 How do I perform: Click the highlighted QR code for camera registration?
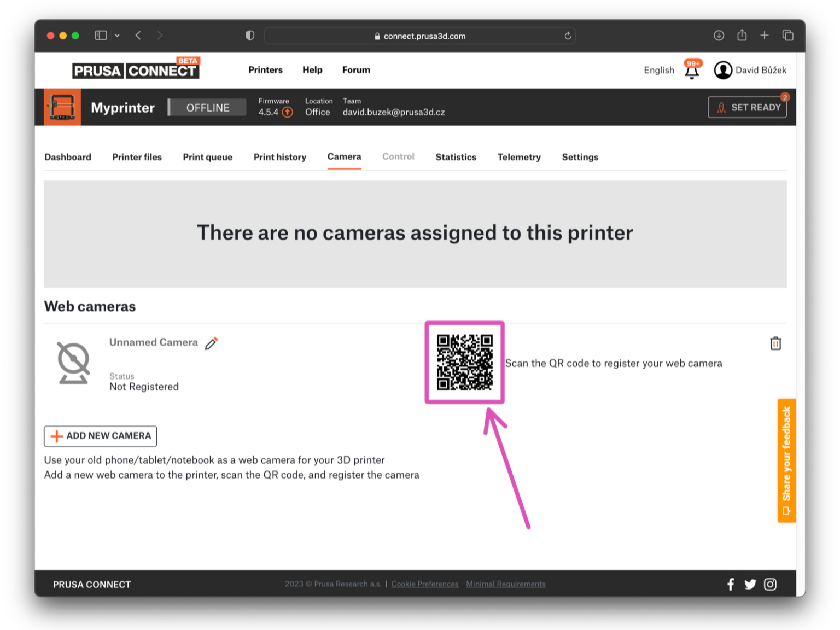pos(464,363)
